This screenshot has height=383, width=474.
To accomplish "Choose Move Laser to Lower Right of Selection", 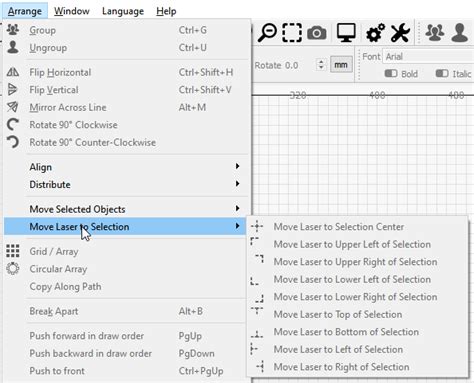I will tap(358, 297).
